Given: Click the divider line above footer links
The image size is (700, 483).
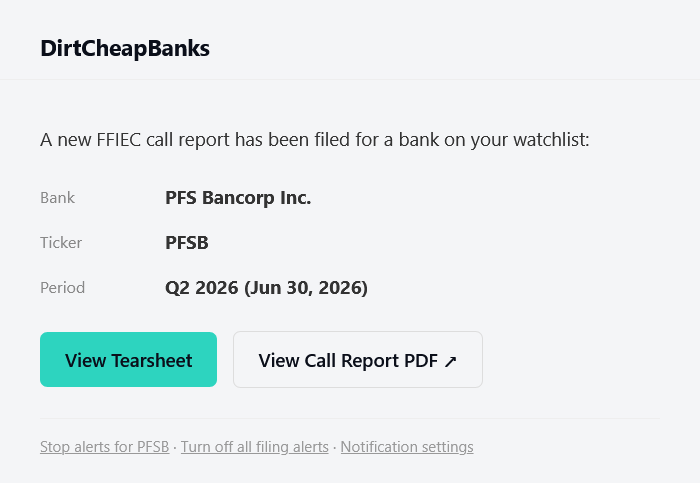Looking at the screenshot, I should [x=350, y=419].
